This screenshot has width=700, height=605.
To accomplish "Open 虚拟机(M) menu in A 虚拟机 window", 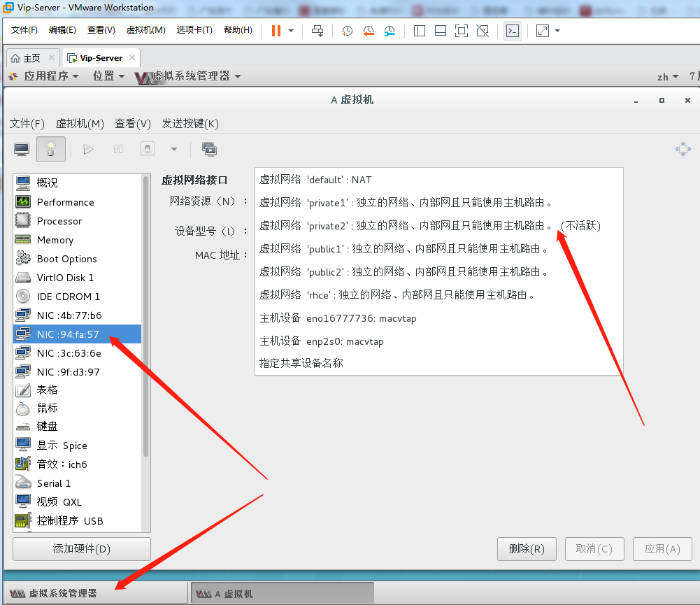I will point(80,124).
